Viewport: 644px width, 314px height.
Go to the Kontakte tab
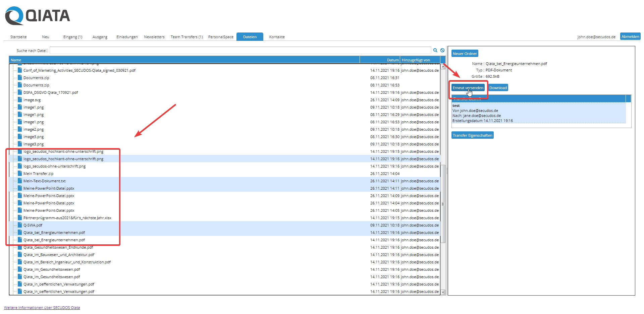tap(277, 37)
